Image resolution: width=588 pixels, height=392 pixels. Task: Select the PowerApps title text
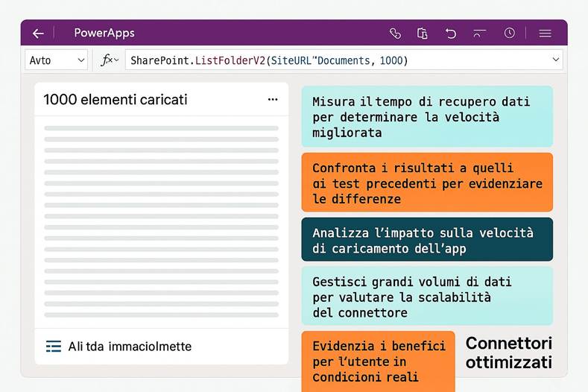pyautogui.click(x=104, y=33)
